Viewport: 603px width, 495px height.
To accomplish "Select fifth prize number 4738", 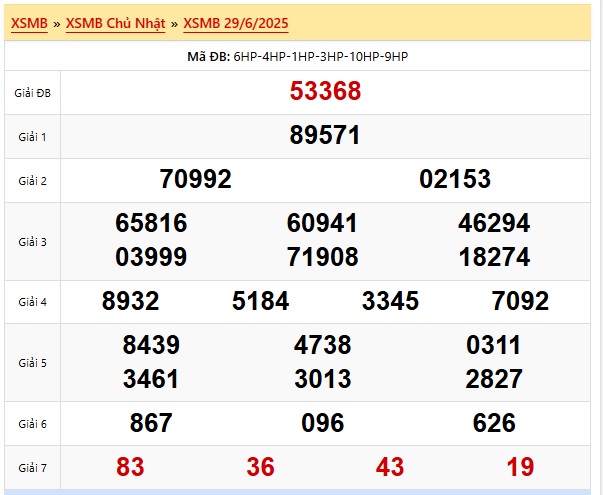I will [x=323, y=345].
